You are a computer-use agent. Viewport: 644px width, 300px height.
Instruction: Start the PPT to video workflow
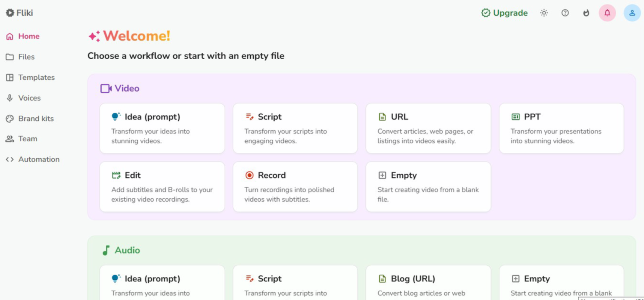pyautogui.click(x=561, y=128)
